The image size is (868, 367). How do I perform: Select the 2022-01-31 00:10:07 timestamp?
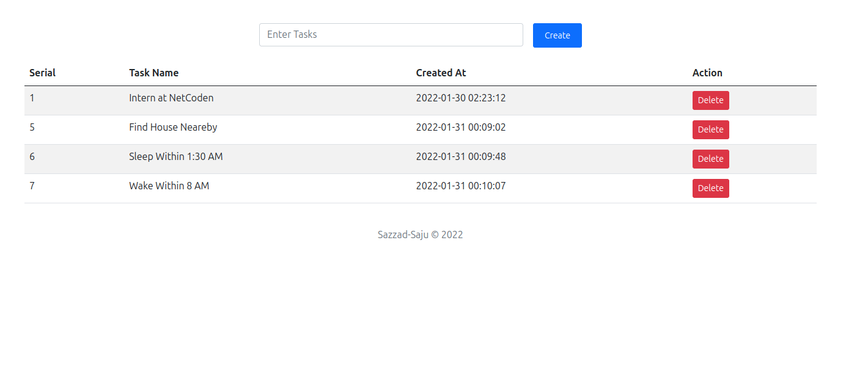(x=461, y=186)
